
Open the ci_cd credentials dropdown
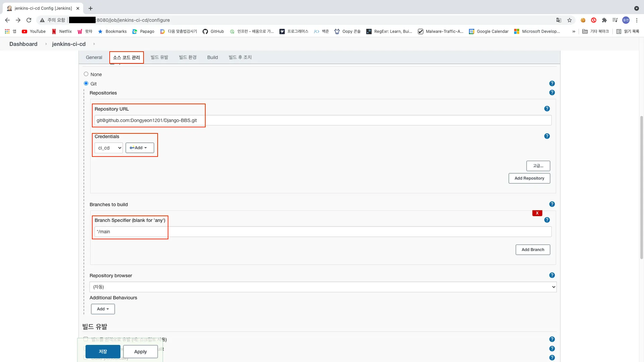click(109, 148)
